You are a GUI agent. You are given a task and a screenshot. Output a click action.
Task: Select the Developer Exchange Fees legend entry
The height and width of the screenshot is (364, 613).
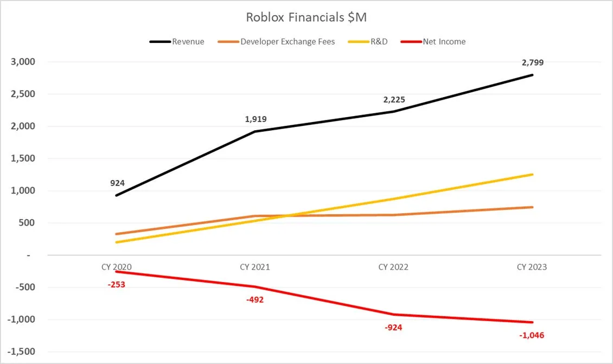coord(288,42)
